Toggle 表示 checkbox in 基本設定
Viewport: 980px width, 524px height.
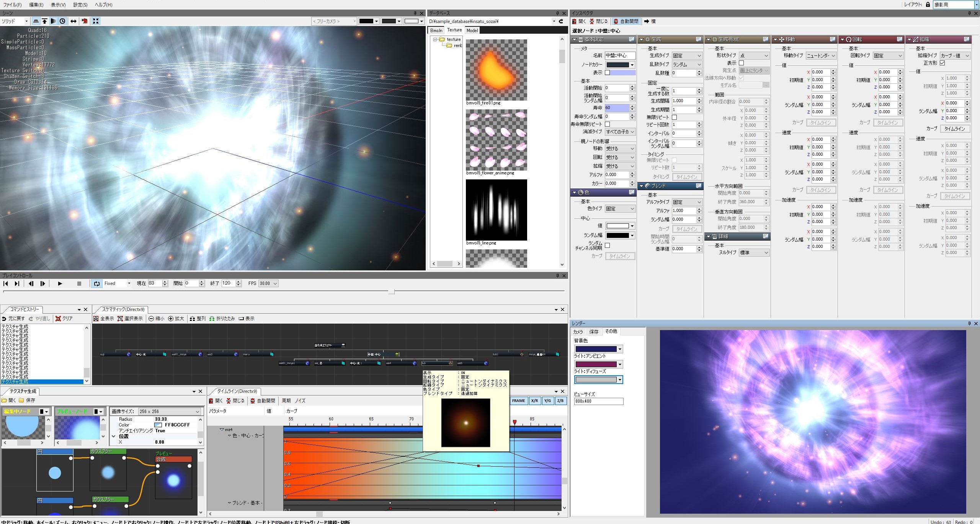pos(607,73)
